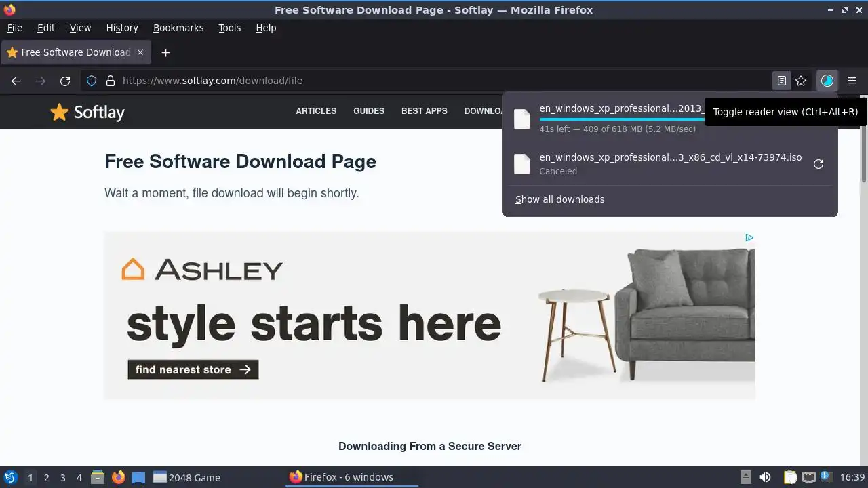Open ARTICLES in the Softlay navigation
Screen dimensions: 868x488
316,111
